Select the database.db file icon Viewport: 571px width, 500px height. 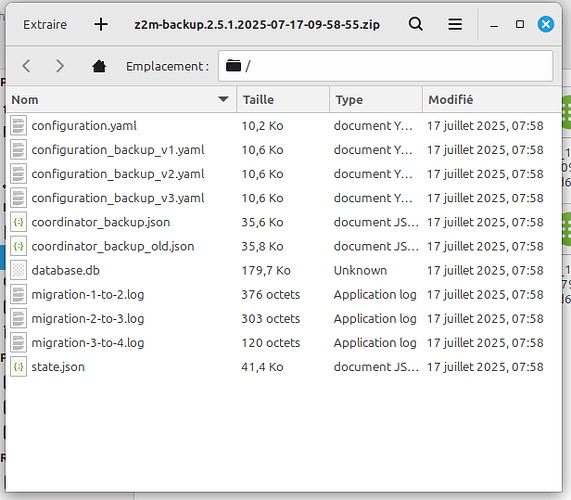[18, 270]
